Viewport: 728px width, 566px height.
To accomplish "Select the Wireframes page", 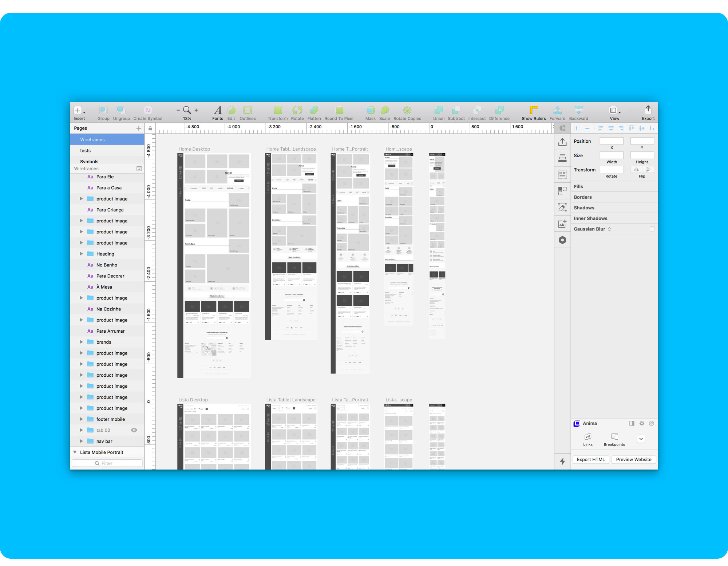I will (x=92, y=140).
